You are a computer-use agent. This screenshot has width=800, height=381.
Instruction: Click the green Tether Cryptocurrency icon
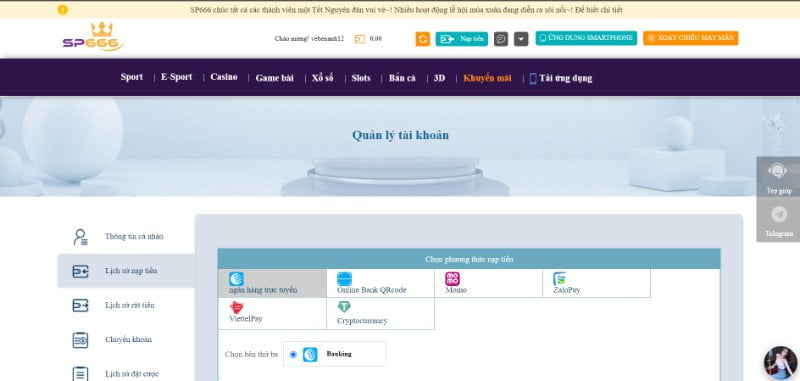point(344,307)
